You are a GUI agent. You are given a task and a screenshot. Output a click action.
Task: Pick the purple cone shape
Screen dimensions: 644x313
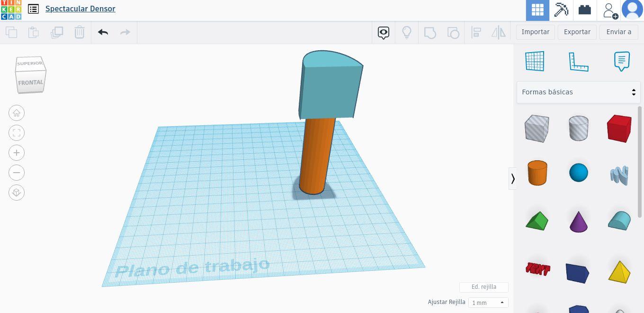click(578, 221)
